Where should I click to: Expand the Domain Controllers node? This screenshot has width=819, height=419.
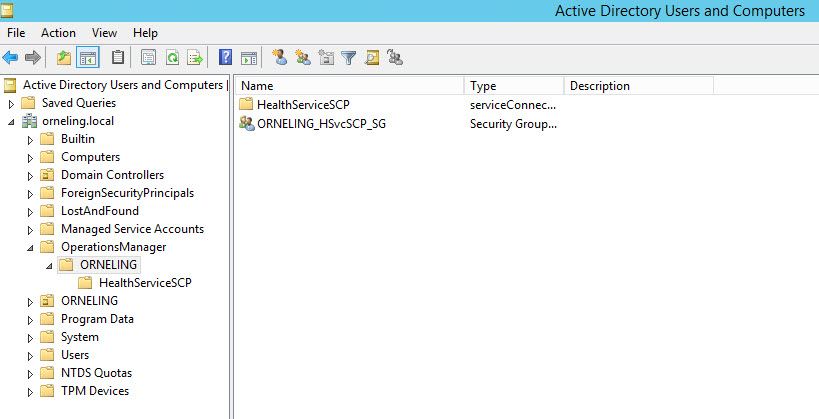pyautogui.click(x=30, y=175)
